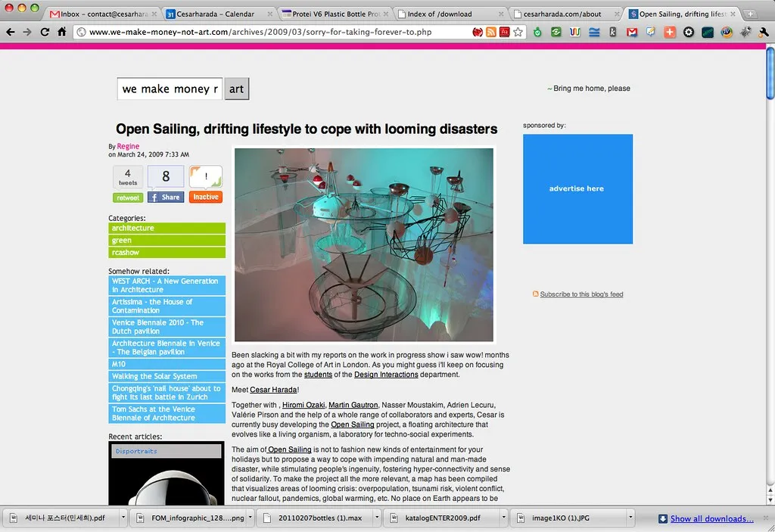Expand options for FOM_infographic png download
Image resolution: width=775 pixels, height=532 pixels.
click(250, 518)
